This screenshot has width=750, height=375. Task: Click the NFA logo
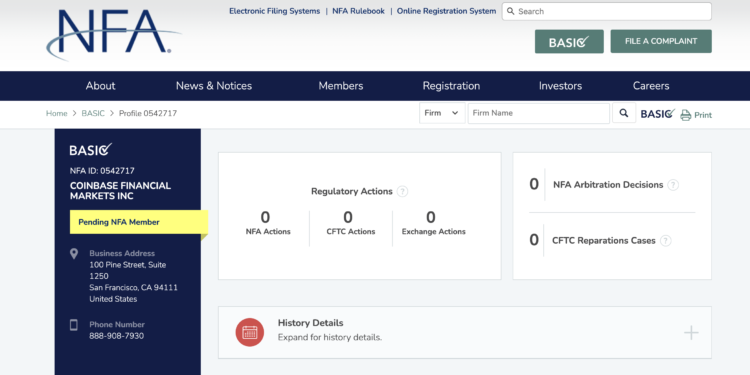pos(113,34)
